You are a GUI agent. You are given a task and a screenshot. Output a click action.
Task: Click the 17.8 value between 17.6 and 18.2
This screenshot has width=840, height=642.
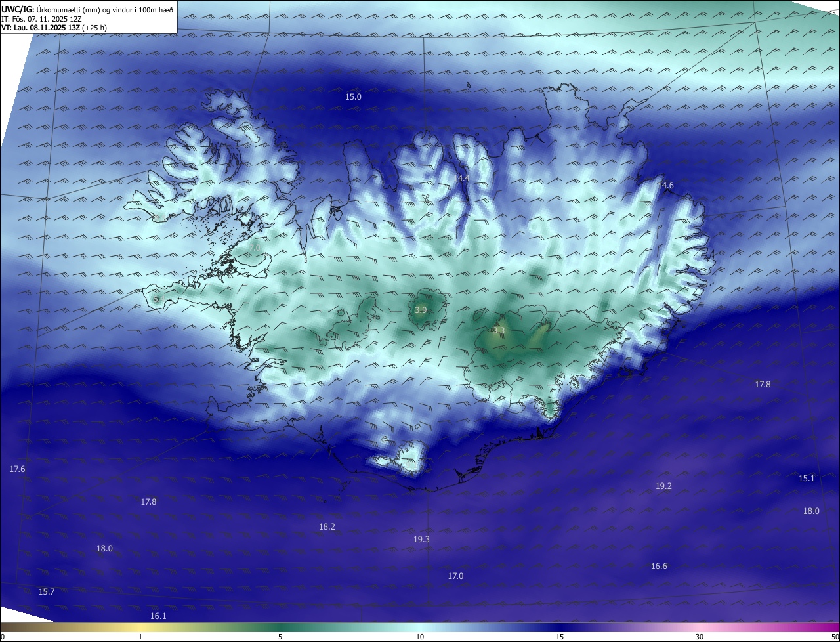(x=148, y=502)
